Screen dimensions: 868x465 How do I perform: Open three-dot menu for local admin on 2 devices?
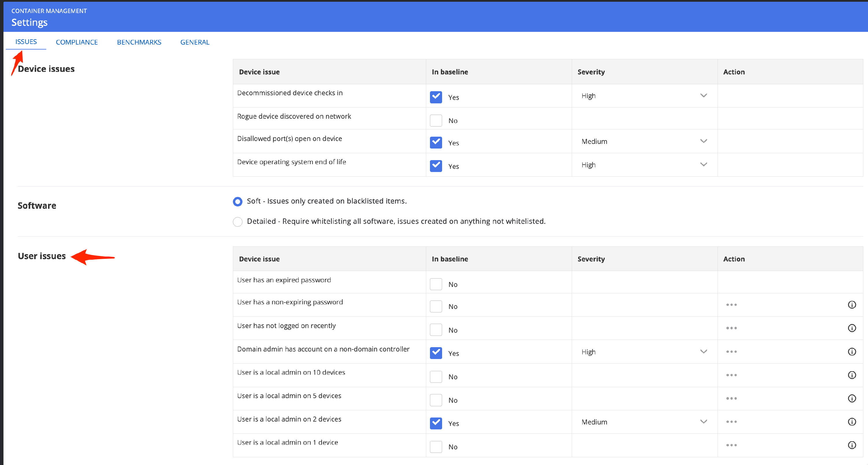point(731,422)
